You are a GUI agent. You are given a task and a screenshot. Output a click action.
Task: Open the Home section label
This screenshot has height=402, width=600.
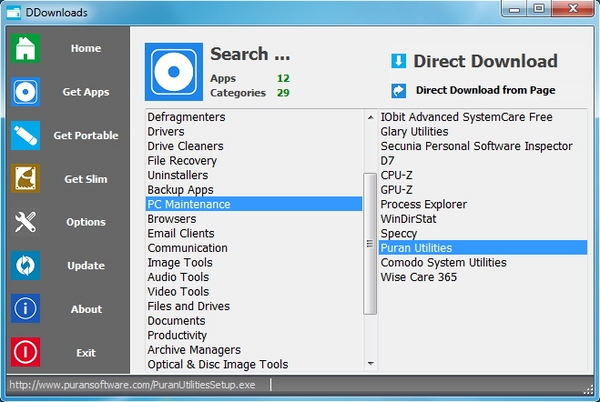(x=86, y=48)
